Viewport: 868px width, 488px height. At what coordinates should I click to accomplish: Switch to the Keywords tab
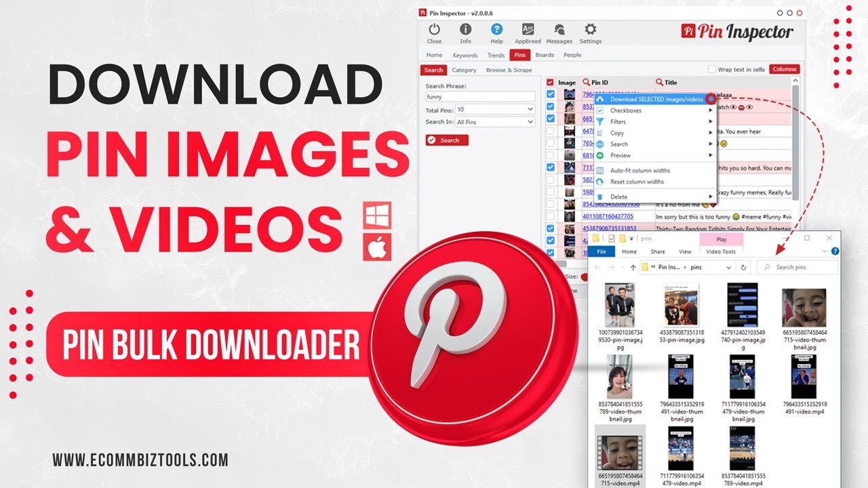[465, 55]
